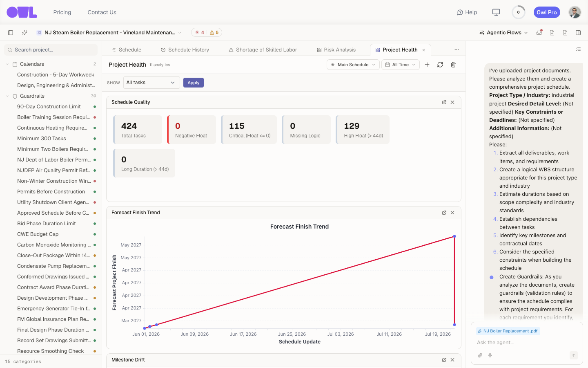The image size is (588, 368).
Task: Open the Main Schedule dropdown
Action: tap(353, 65)
